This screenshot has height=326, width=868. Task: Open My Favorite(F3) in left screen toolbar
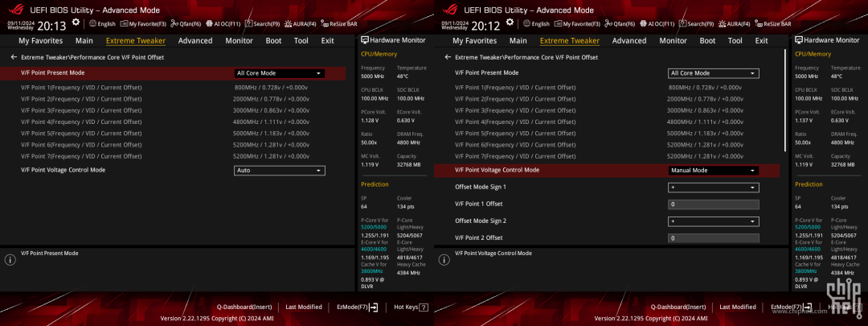pos(144,24)
